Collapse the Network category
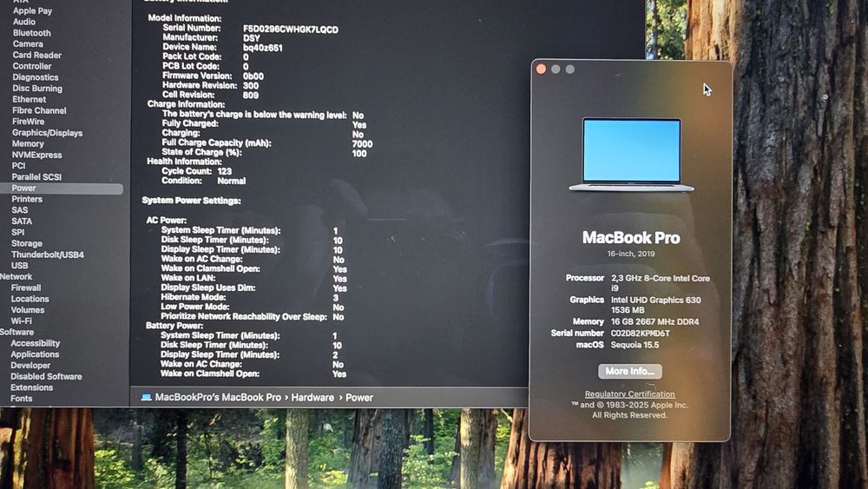Image resolution: width=868 pixels, height=489 pixels. [x=16, y=276]
